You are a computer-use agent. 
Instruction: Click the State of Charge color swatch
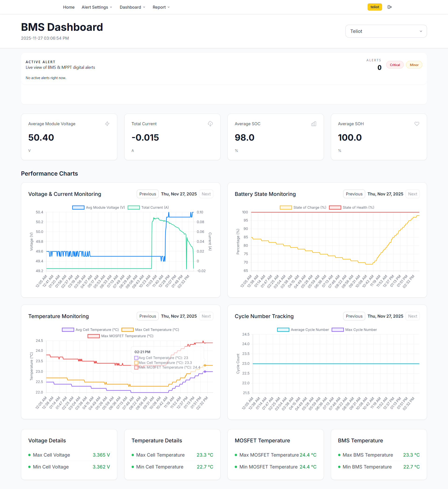pos(286,207)
